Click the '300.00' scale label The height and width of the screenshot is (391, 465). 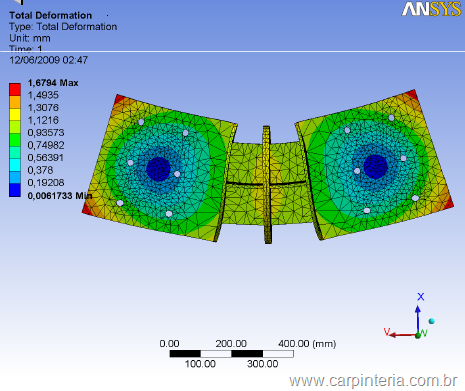(263, 364)
